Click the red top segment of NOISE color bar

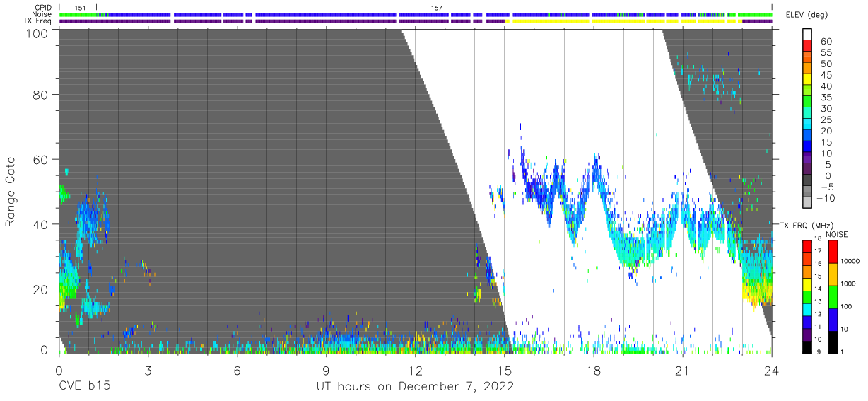(833, 251)
